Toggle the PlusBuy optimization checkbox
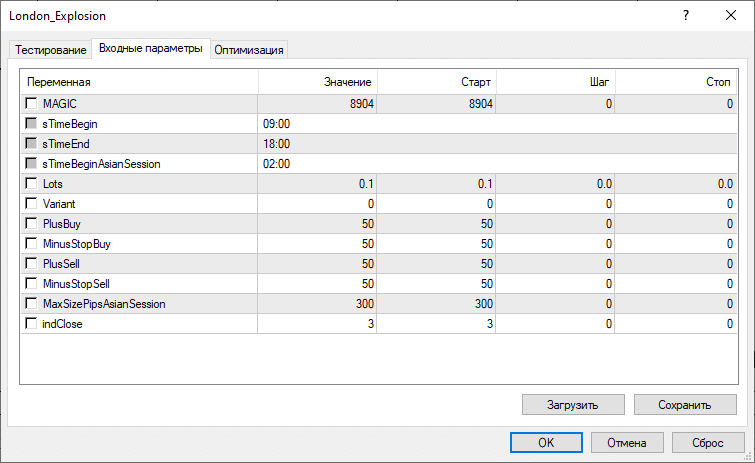 pos(32,224)
